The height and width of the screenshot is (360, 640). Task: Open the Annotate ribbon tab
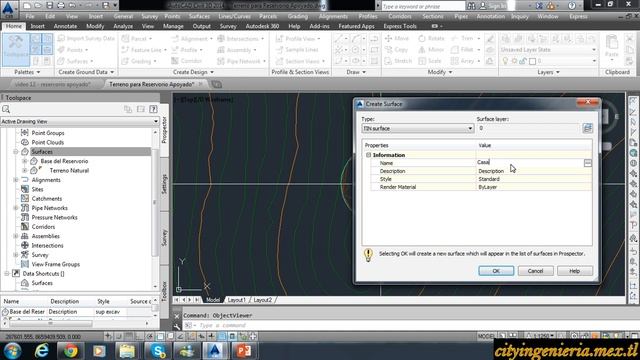[65, 26]
